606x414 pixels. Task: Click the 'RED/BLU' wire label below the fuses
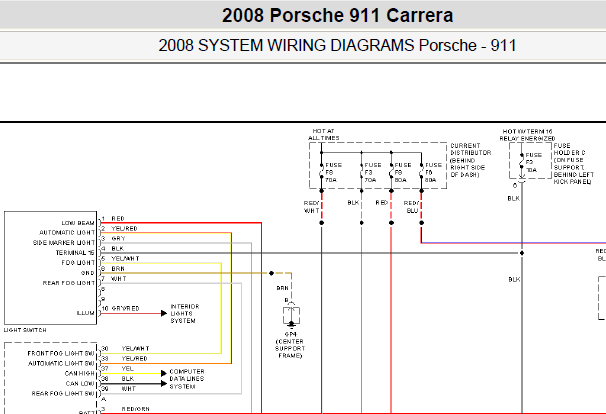411,207
